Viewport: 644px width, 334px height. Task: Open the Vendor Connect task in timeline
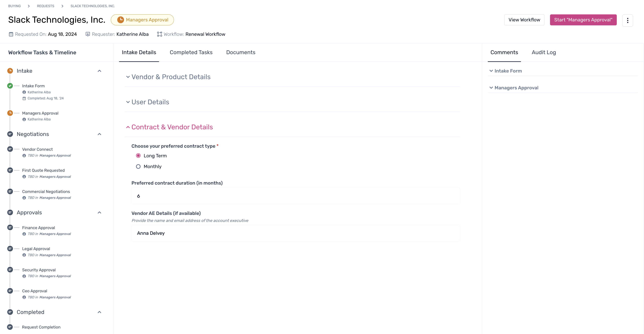[x=37, y=149]
